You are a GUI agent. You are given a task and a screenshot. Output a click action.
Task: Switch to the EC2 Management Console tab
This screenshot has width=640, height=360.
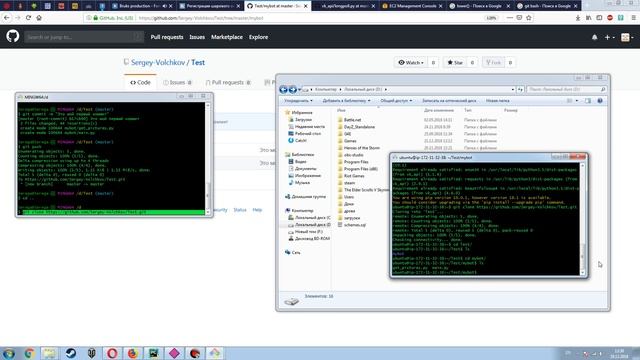tap(412, 6)
